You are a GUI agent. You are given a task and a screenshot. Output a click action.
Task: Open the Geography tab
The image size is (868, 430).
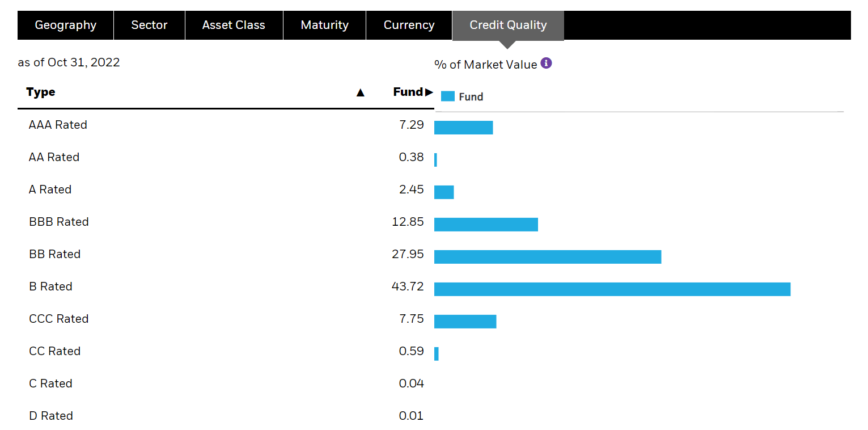pyautogui.click(x=66, y=26)
